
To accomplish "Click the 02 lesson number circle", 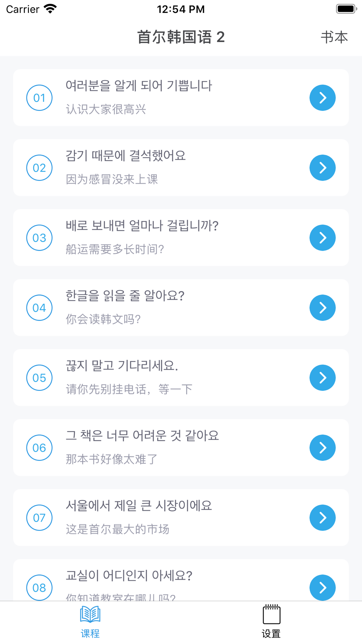I will [x=39, y=168].
